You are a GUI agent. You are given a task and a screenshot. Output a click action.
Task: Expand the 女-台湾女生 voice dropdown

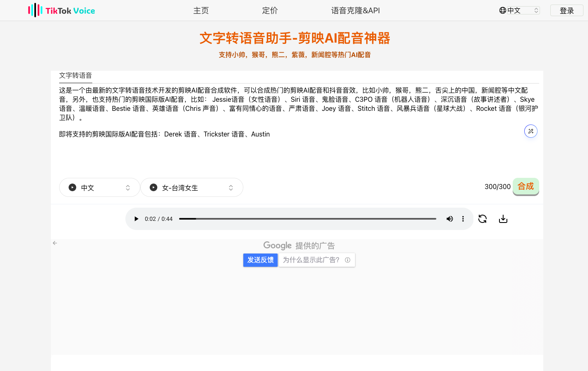pyautogui.click(x=192, y=187)
